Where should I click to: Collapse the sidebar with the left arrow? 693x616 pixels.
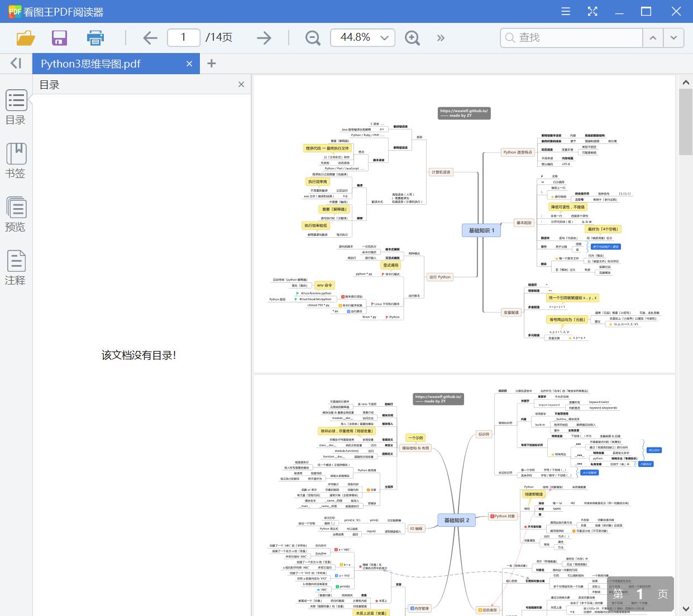(x=16, y=64)
